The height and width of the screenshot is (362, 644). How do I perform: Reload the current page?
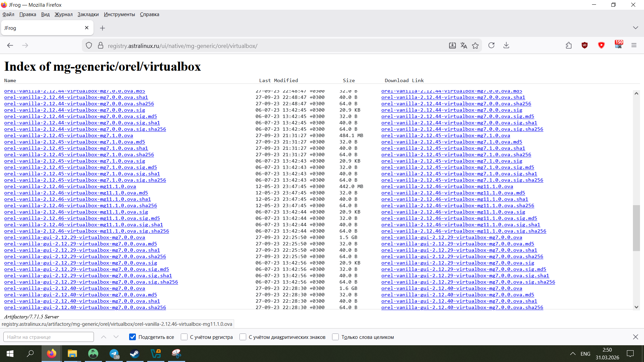491,46
